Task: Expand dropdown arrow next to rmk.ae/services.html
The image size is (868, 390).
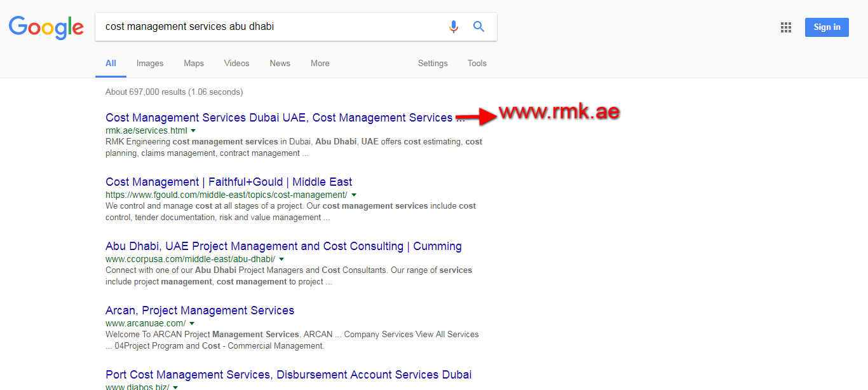Action: tap(193, 131)
